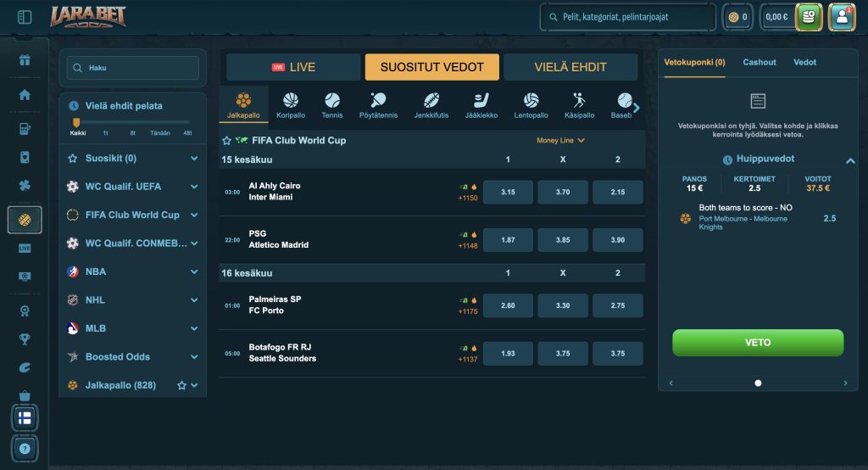Toggle the sidebar panel collapse icon
Screen dimensions: 868x470
(x=25, y=17)
